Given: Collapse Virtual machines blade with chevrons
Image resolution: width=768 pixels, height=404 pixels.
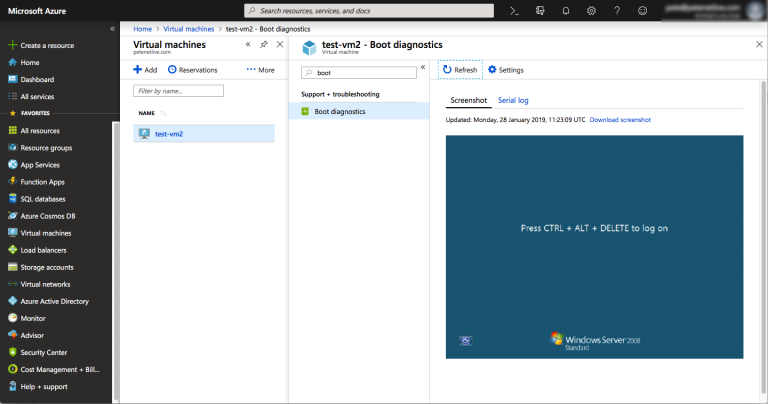Looking at the screenshot, I should pyautogui.click(x=248, y=45).
